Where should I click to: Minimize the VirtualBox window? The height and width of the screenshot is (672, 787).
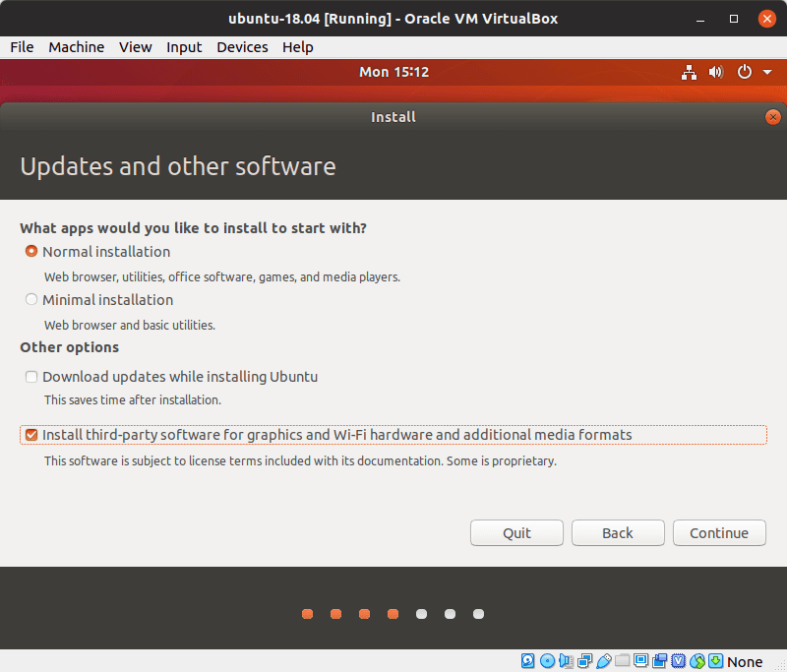point(700,19)
